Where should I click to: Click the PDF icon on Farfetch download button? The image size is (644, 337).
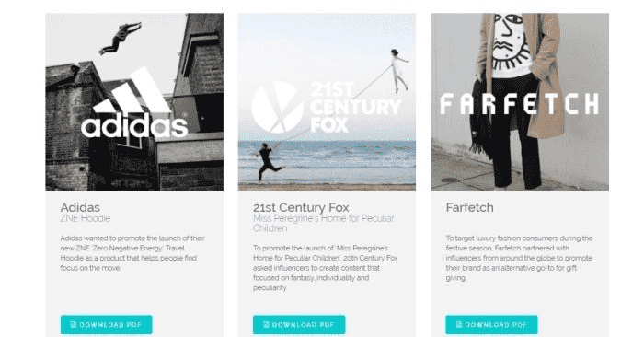click(x=459, y=325)
